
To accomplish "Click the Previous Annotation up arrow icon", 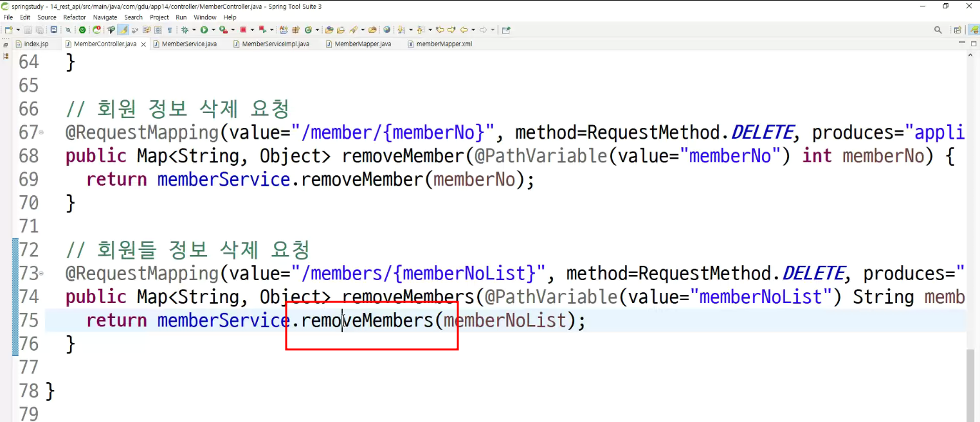I will click(420, 30).
